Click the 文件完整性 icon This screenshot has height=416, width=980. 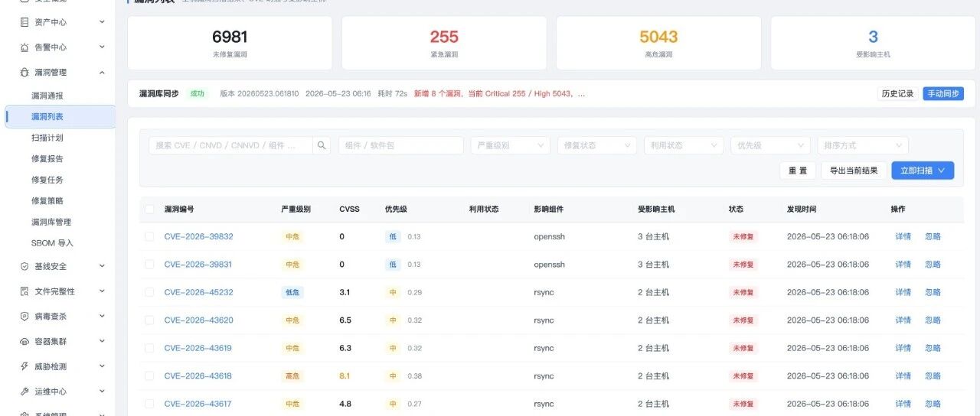click(x=24, y=291)
